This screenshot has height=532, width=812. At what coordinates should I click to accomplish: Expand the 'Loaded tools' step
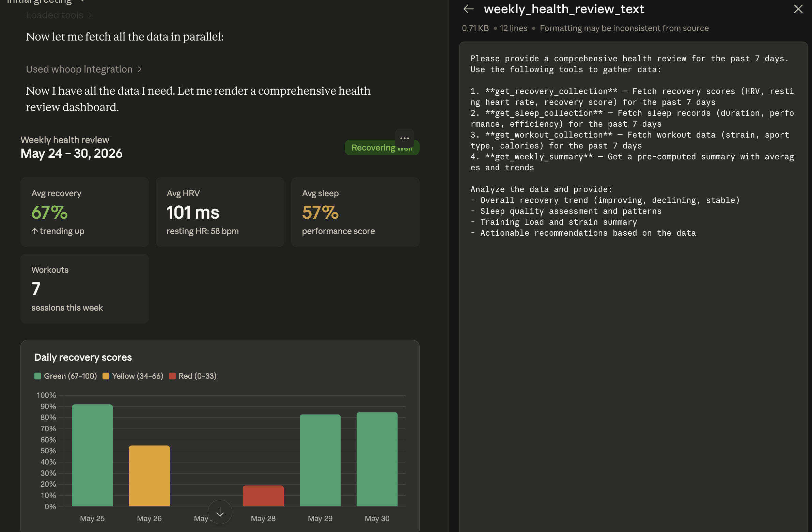[x=59, y=15]
